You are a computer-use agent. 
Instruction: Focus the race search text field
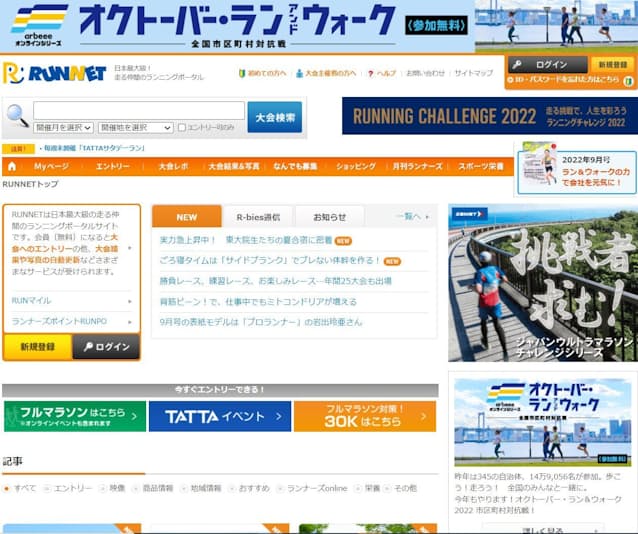click(139, 110)
